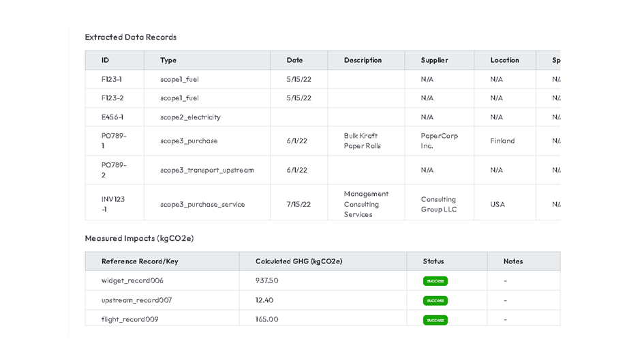Click the success badge for widget_record006
The width and height of the screenshot is (644, 363).
(x=435, y=281)
